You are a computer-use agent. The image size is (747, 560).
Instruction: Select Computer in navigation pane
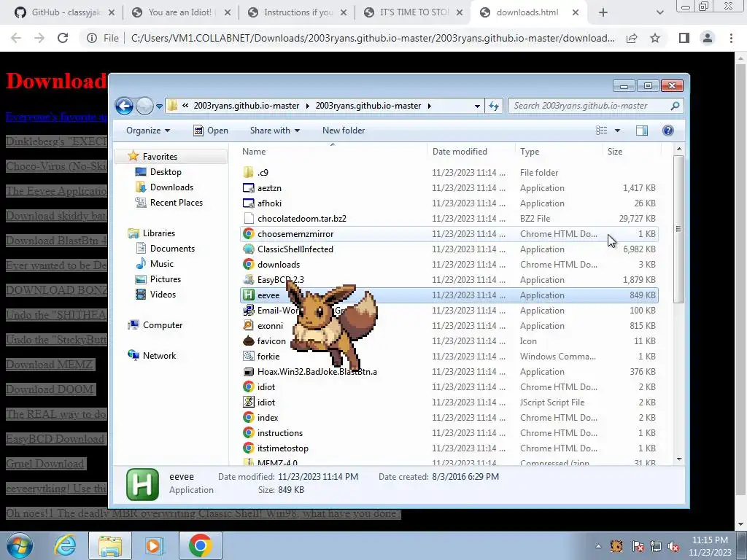click(163, 324)
